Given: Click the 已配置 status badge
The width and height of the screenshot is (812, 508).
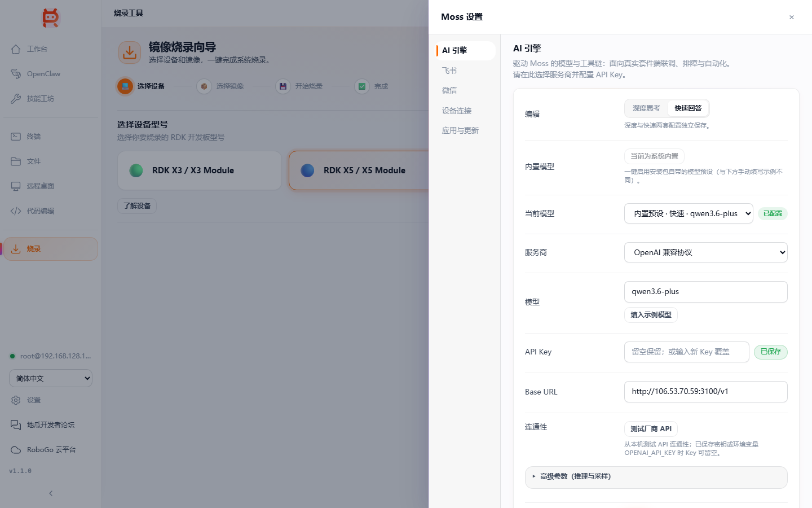Looking at the screenshot, I should (x=773, y=214).
